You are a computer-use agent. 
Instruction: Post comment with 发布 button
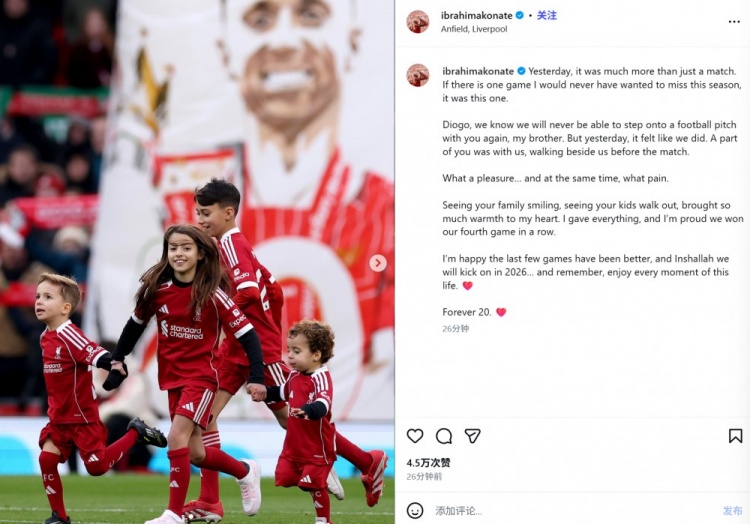pyautogui.click(x=732, y=510)
